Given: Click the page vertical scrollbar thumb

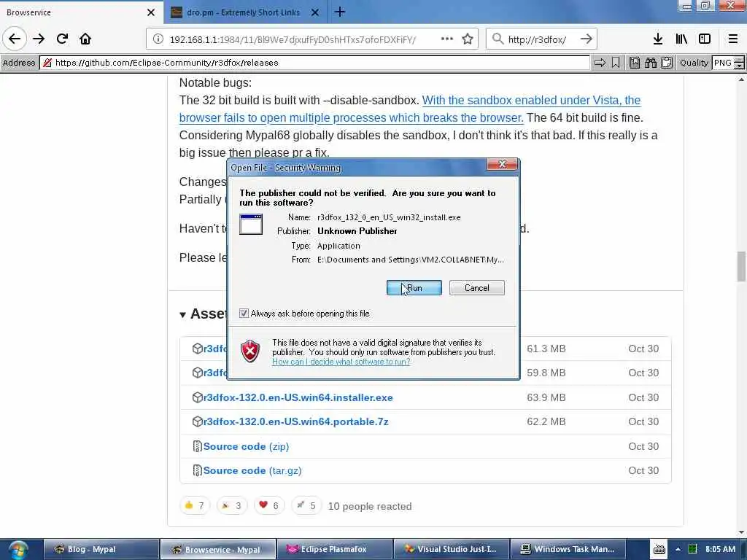Looking at the screenshot, I should [741, 266].
